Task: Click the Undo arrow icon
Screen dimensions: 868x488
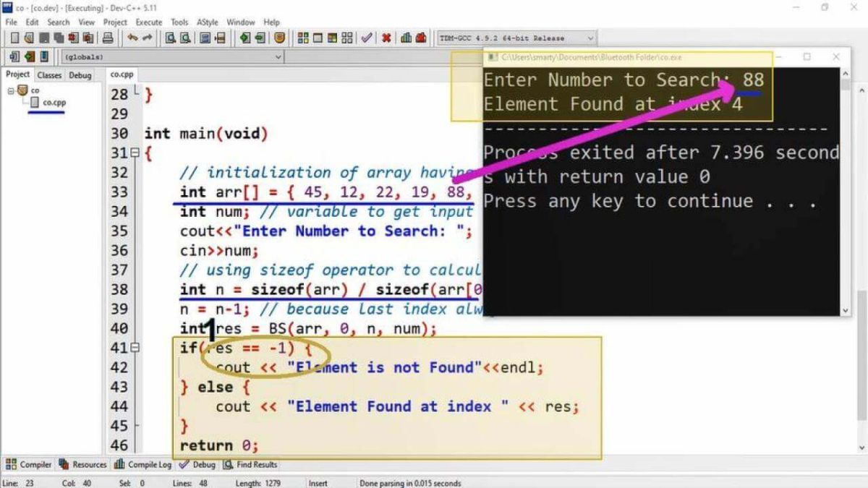Action: coord(132,38)
